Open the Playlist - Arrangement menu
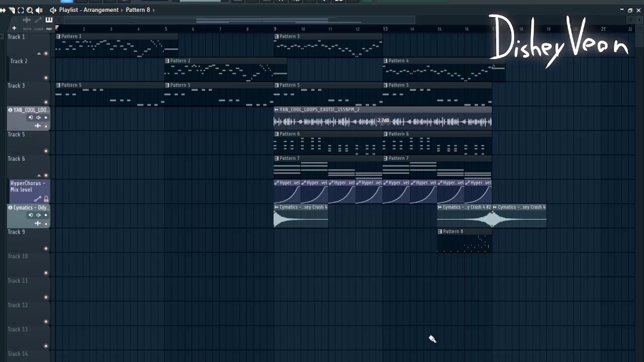This screenshot has height=362, width=644. click(x=89, y=10)
